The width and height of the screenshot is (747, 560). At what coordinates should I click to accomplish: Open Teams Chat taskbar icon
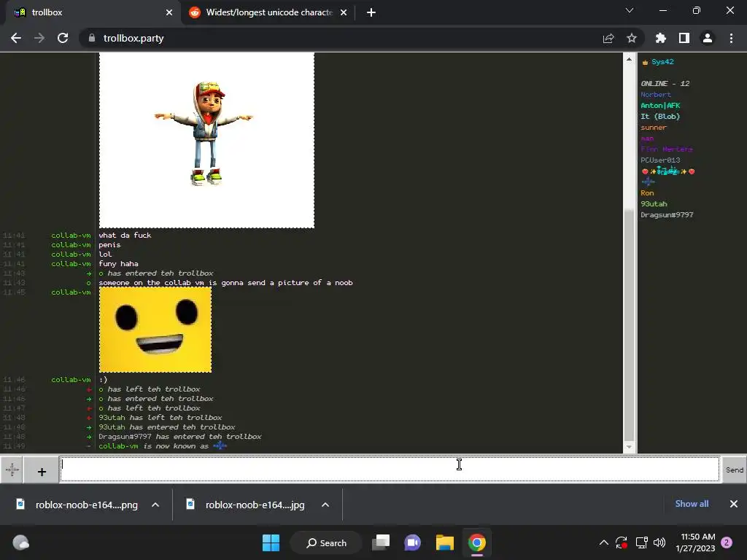(413, 542)
